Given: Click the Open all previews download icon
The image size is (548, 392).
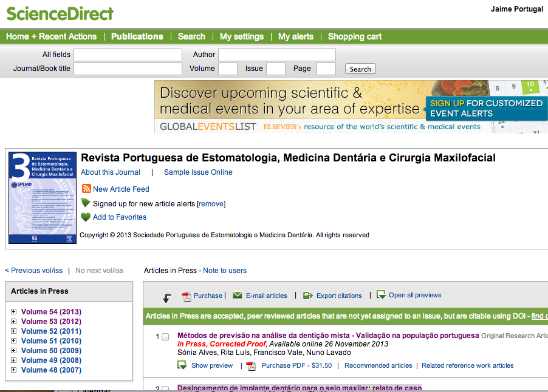Looking at the screenshot, I should (x=381, y=295).
